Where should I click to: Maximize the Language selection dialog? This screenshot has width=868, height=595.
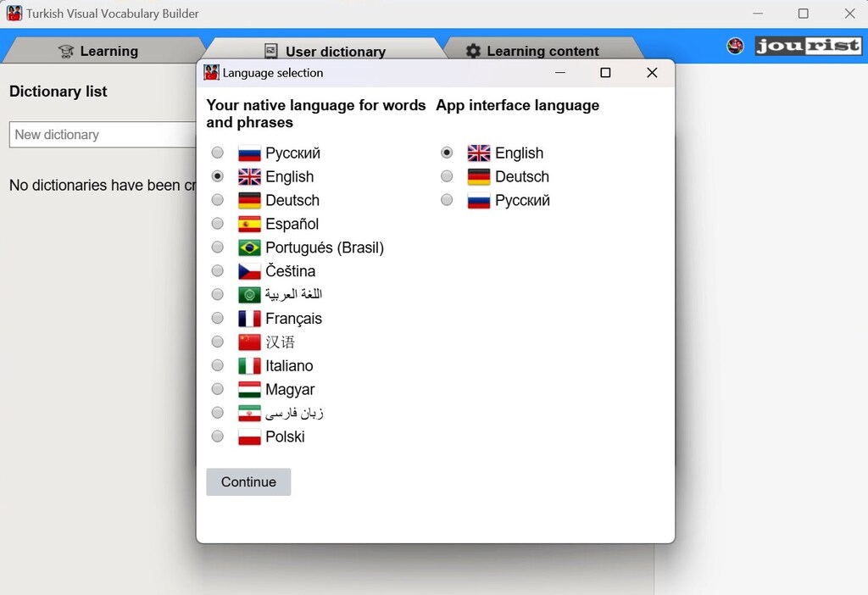pos(605,73)
